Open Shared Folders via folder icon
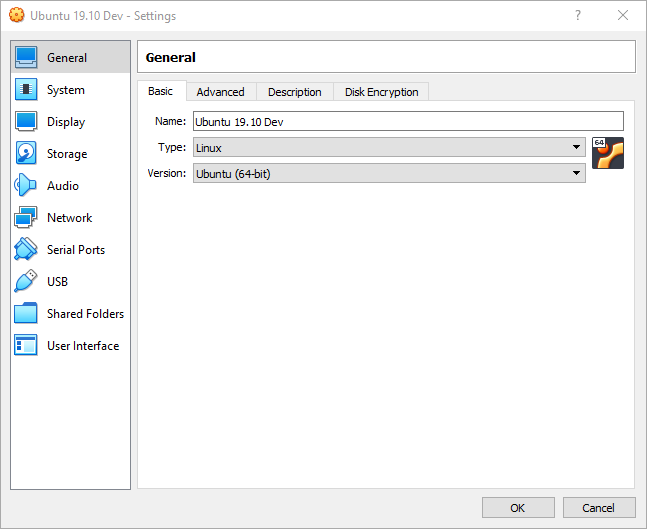 click(26, 313)
